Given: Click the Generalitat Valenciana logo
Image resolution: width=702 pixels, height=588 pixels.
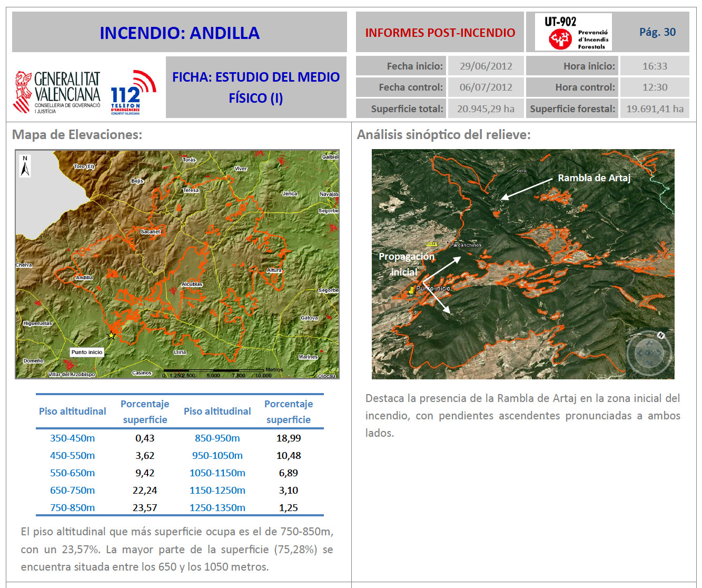Looking at the screenshot, I should pos(57,92).
